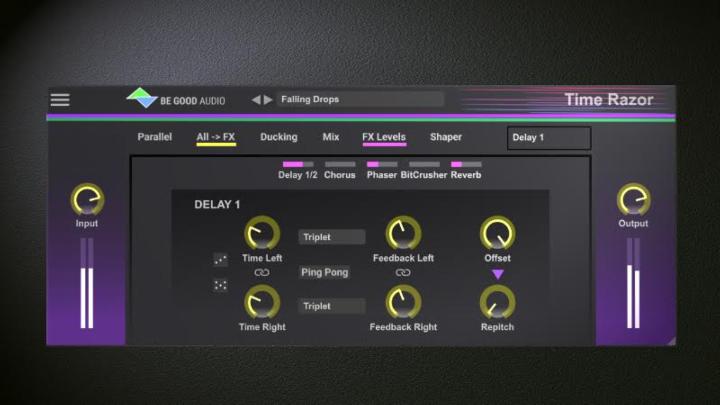720x405 pixels.
Task: Adjust the Delay 1/2 level bar
Action: (298, 164)
